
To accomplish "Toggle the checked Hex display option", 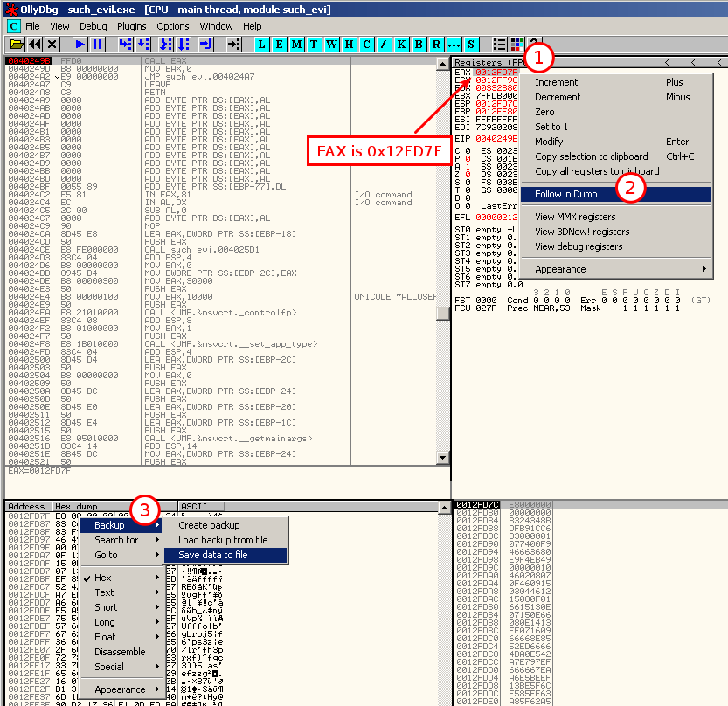I will pos(103,578).
